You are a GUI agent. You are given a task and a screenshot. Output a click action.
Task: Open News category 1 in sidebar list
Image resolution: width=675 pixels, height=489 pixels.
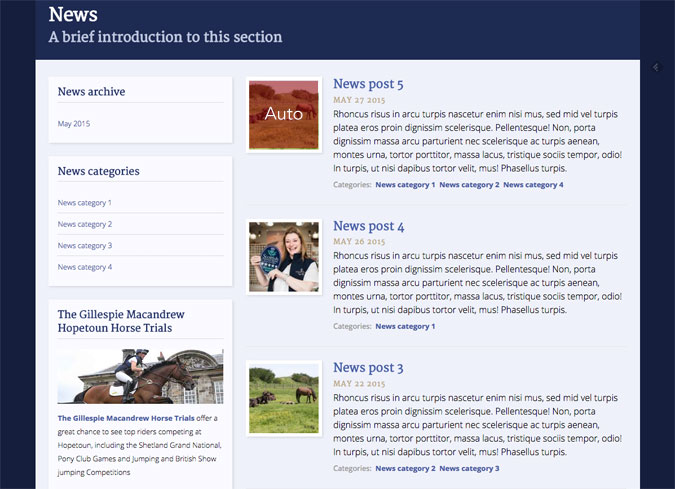(x=84, y=203)
